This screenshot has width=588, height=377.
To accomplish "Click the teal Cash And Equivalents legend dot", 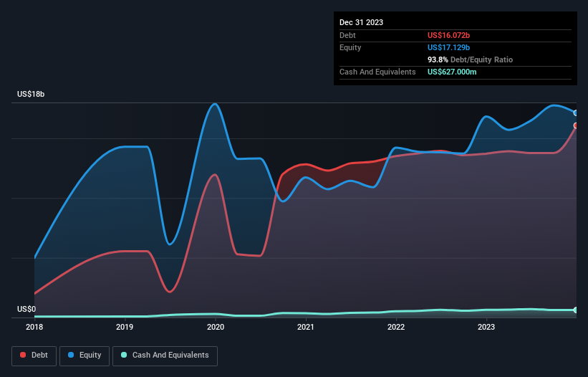I will 124,355.
